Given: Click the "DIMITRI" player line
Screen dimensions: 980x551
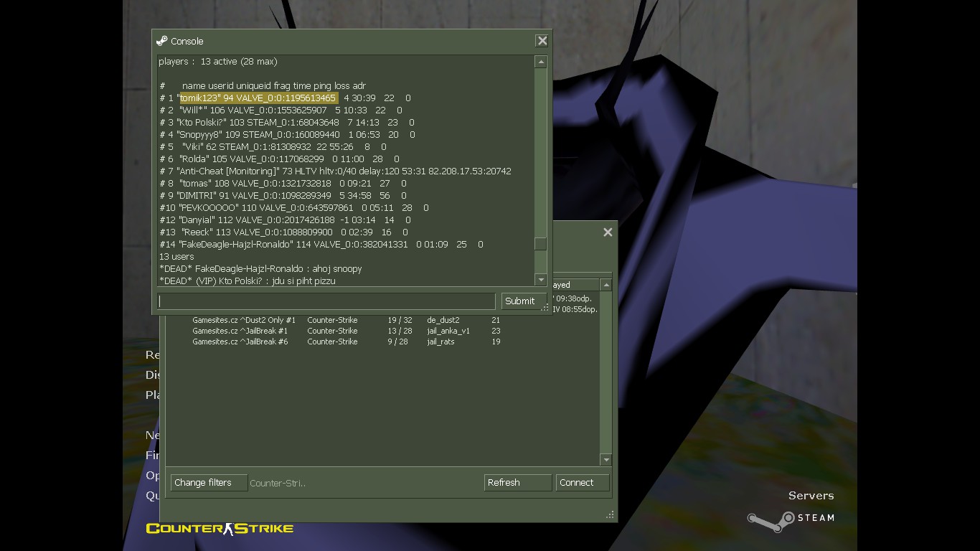Looking at the screenshot, I should pyautogui.click(x=283, y=195).
